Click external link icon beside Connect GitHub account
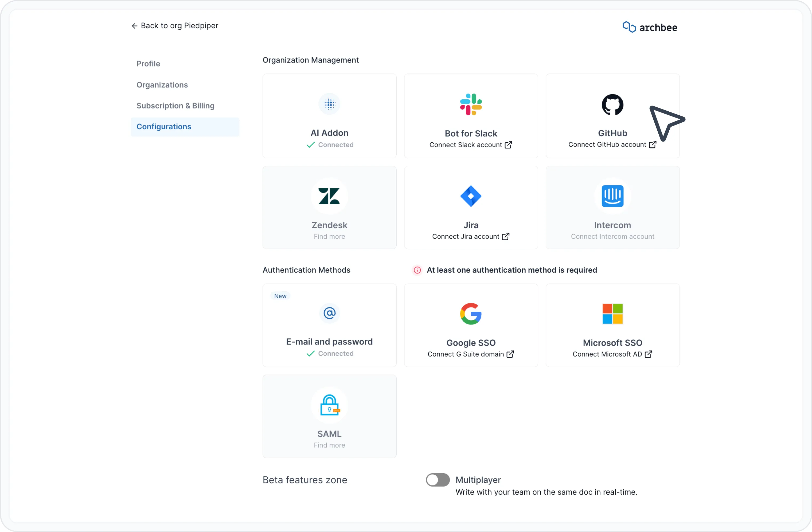 [653, 144]
